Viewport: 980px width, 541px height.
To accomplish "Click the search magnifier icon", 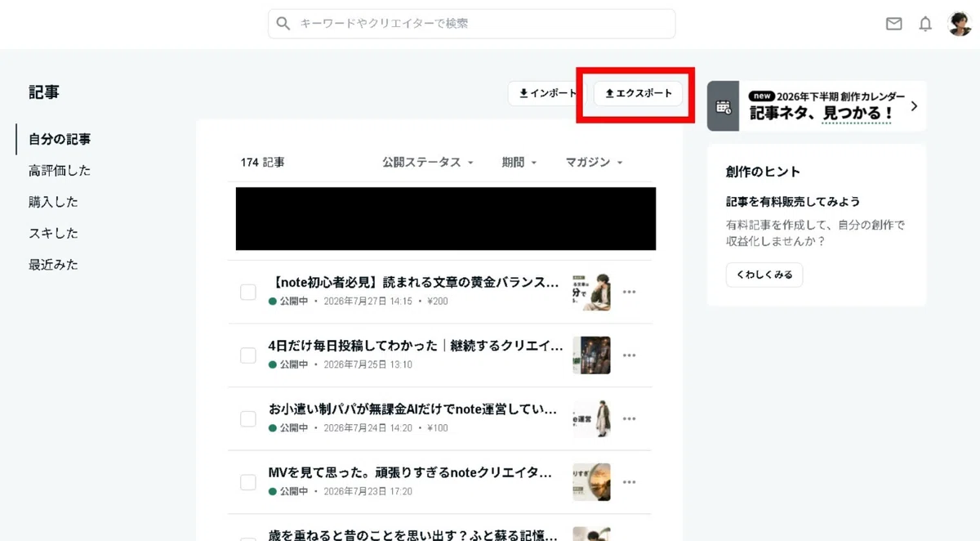I will (x=283, y=24).
